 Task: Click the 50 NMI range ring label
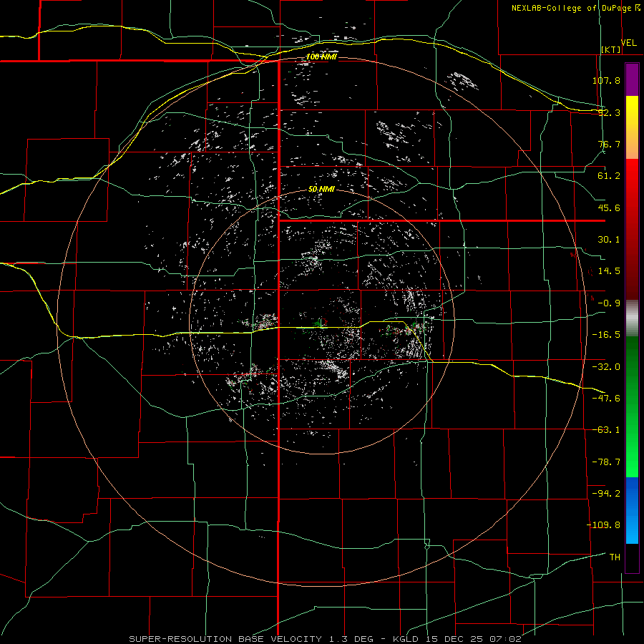321,189
